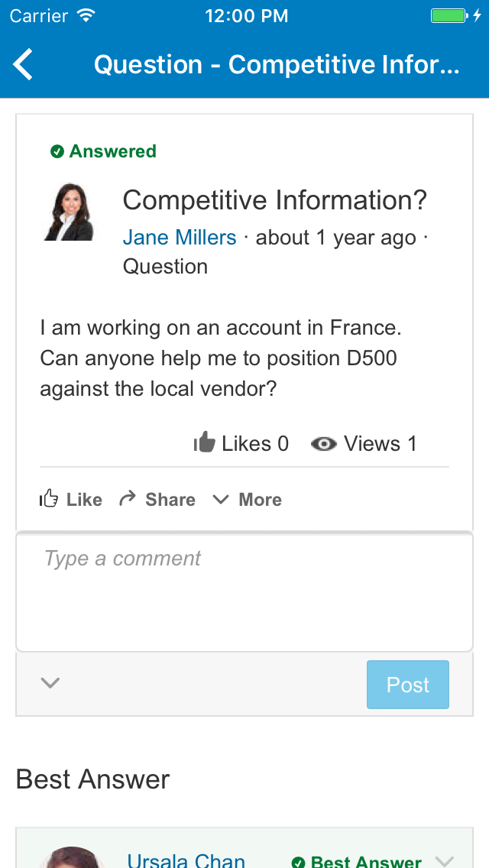Tap the back arrow in header
This screenshot has height=868, width=489.
[x=24, y=65]
